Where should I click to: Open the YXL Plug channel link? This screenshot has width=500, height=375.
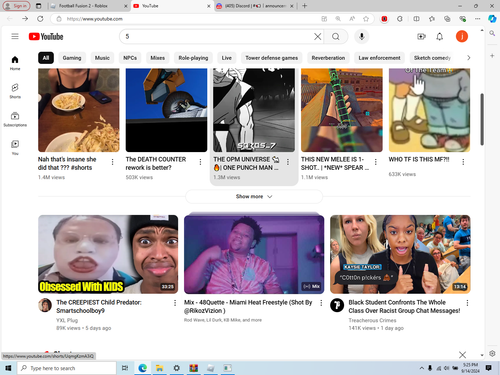[x=67, y=320]
